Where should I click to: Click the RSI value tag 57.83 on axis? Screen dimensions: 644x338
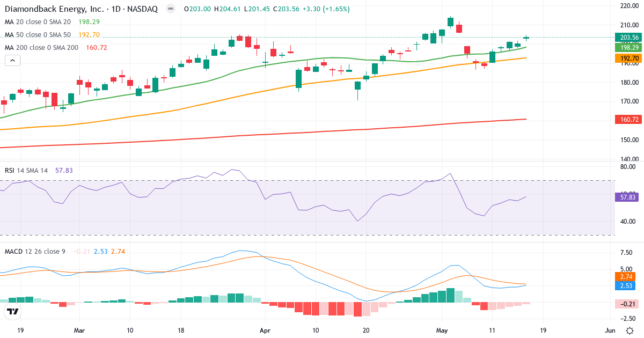pyautogui.click(x=626, y=197)
